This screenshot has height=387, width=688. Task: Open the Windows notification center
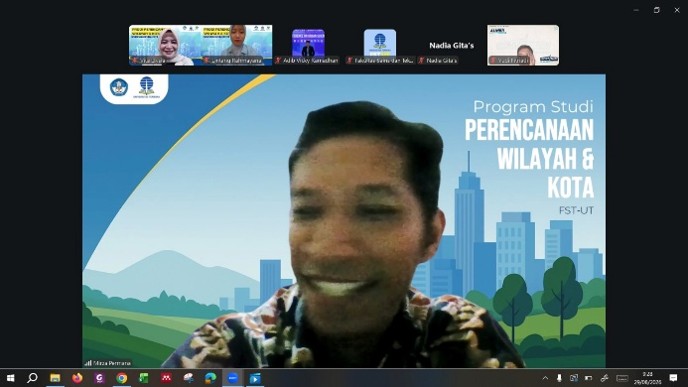click(674, 378)
